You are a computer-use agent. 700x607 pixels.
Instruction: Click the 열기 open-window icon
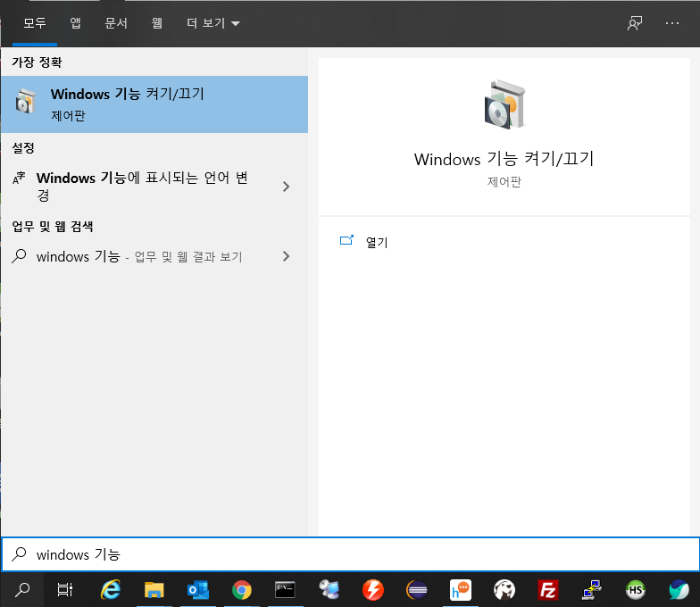coord(346,241)
